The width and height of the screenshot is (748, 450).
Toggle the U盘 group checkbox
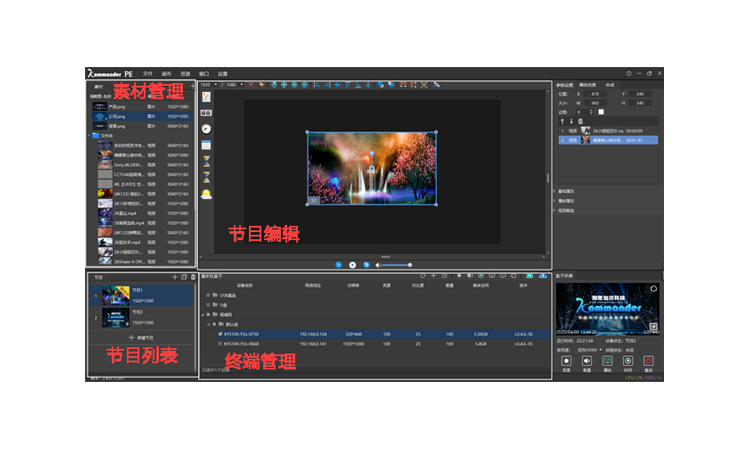[x=208, y=305]
